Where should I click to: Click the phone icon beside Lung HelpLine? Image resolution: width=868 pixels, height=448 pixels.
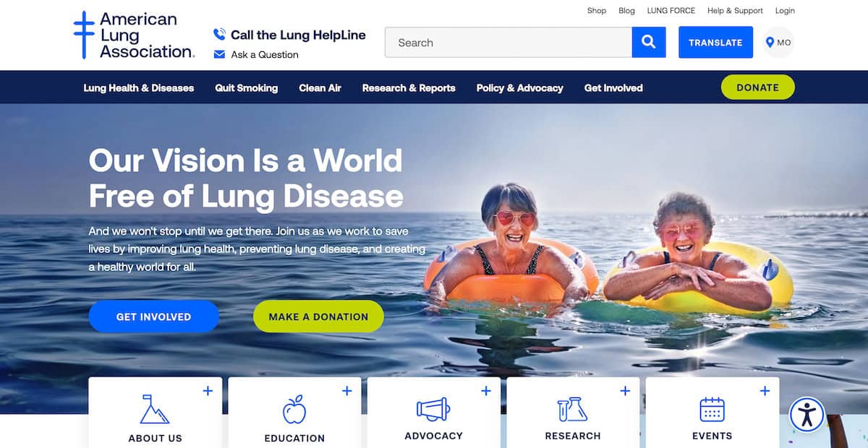pyautogui.click(x=219, y=35)
